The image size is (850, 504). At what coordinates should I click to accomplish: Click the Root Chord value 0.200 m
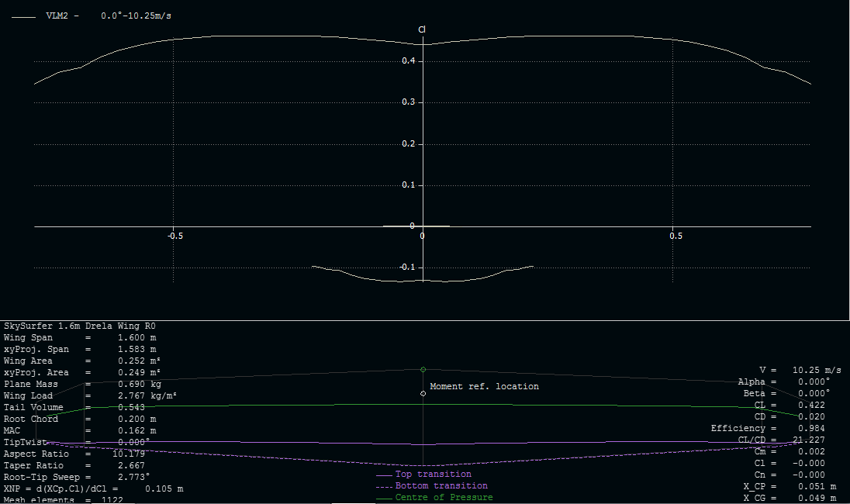point(137,419)
